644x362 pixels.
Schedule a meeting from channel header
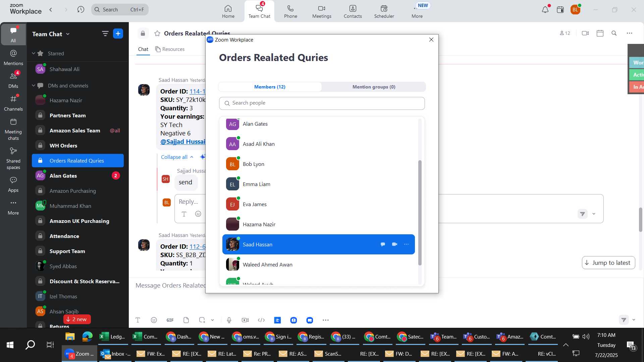[x=600, y=33]
